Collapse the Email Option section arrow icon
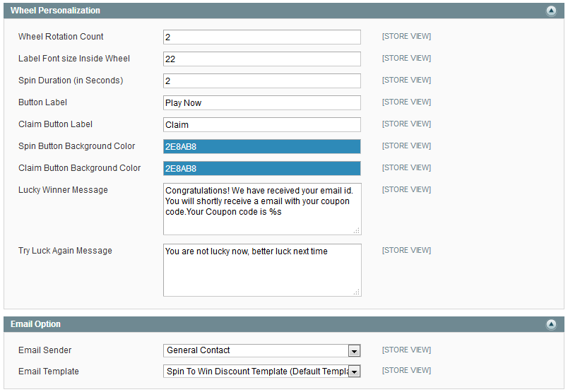 coord(550,324)
